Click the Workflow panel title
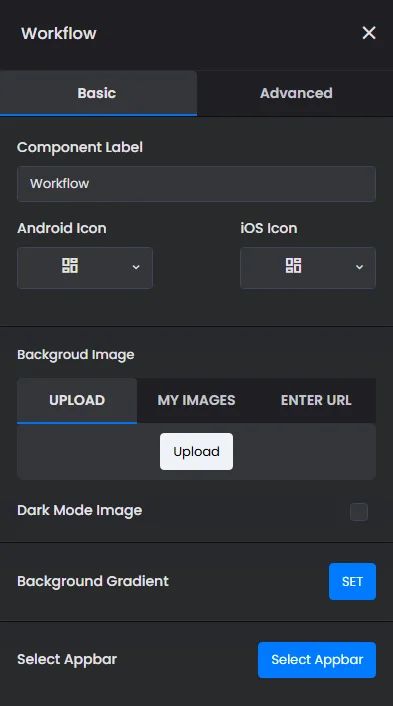Viewport: 393px width, 706px height. 59,33
